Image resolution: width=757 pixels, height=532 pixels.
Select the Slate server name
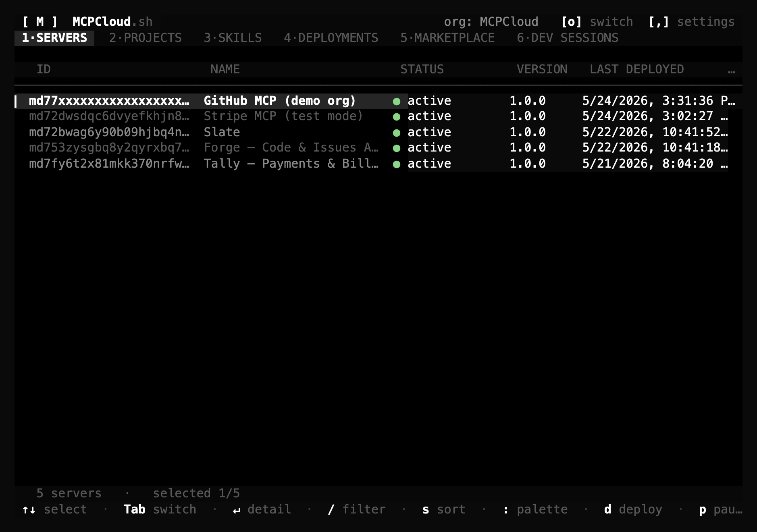pos(222,132)
